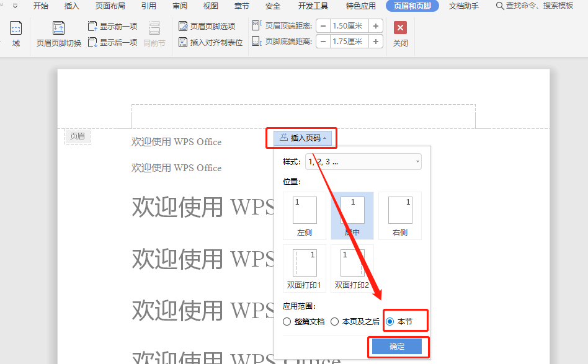Open the 视图 tab
Image resolution: width=588 pixels, height=364 pixels.
pos(211,6)
